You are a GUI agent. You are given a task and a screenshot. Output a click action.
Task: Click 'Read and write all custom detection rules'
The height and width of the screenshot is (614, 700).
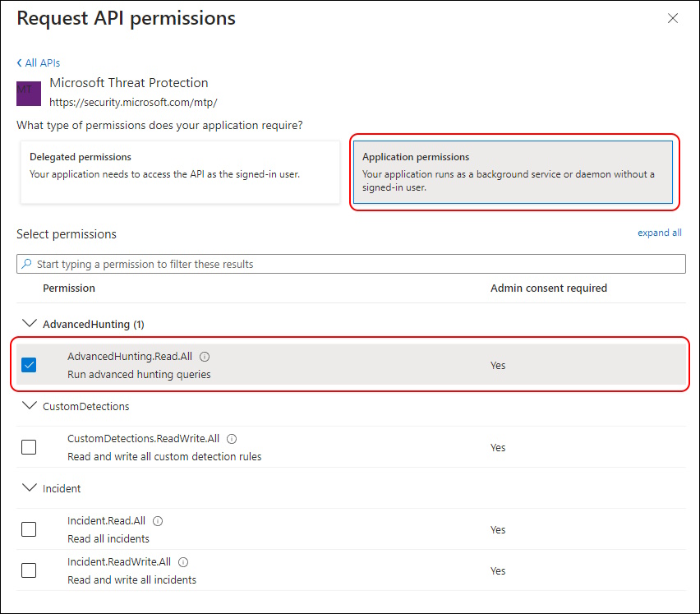pos(164,456)
